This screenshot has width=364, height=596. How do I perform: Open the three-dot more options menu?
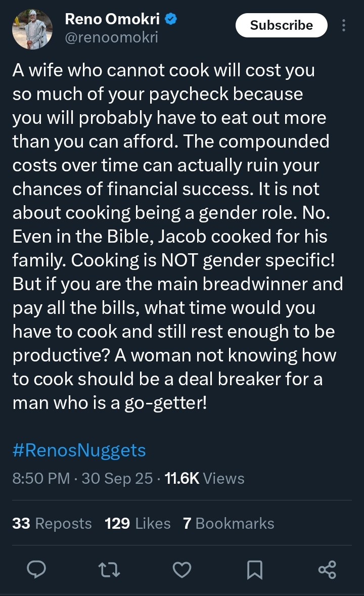tap(344, 25)
